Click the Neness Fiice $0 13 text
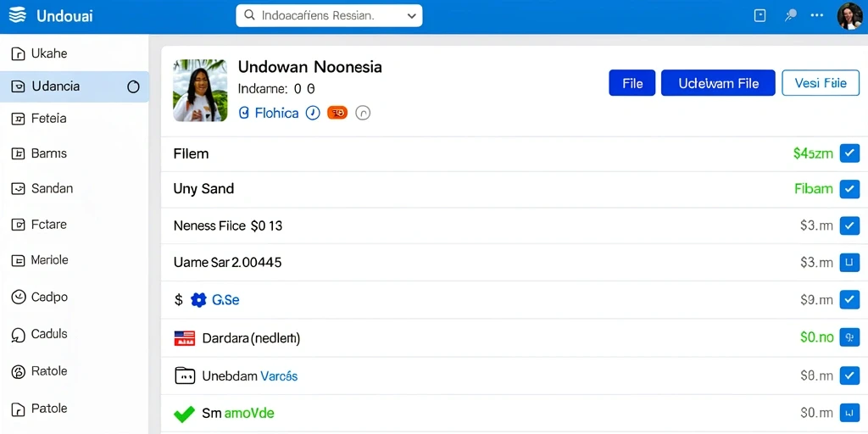The image size is (868, 434). [228, 225]
